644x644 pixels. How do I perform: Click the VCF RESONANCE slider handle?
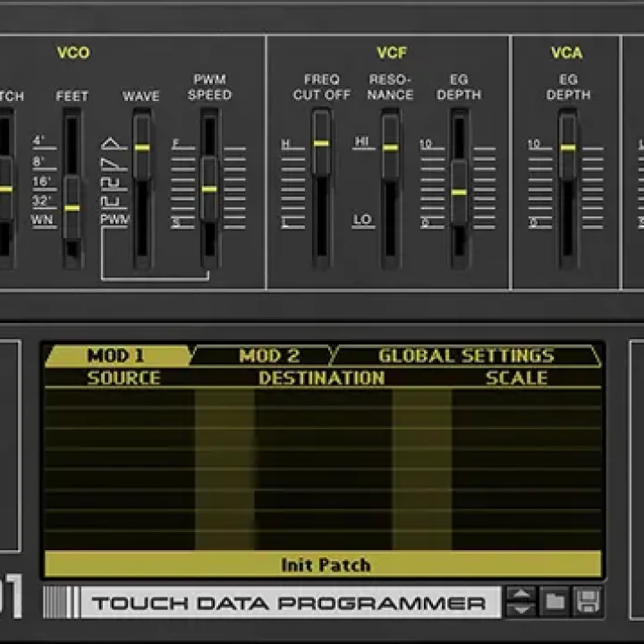tap(390, 148)
